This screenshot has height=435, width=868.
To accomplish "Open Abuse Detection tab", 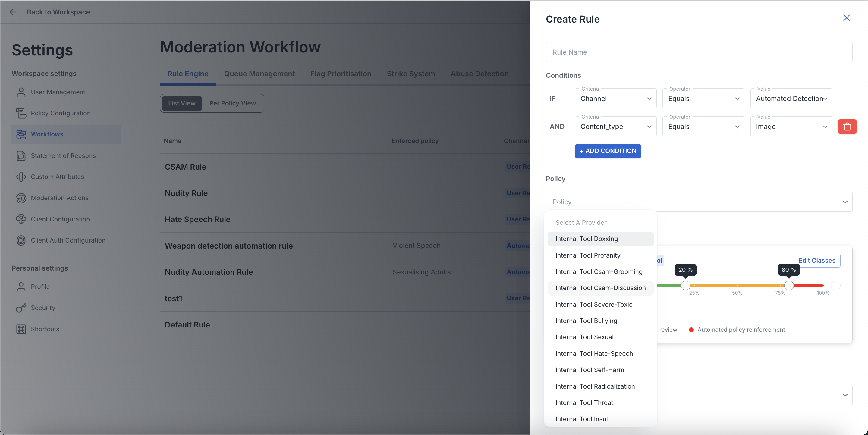I will 480,74.
